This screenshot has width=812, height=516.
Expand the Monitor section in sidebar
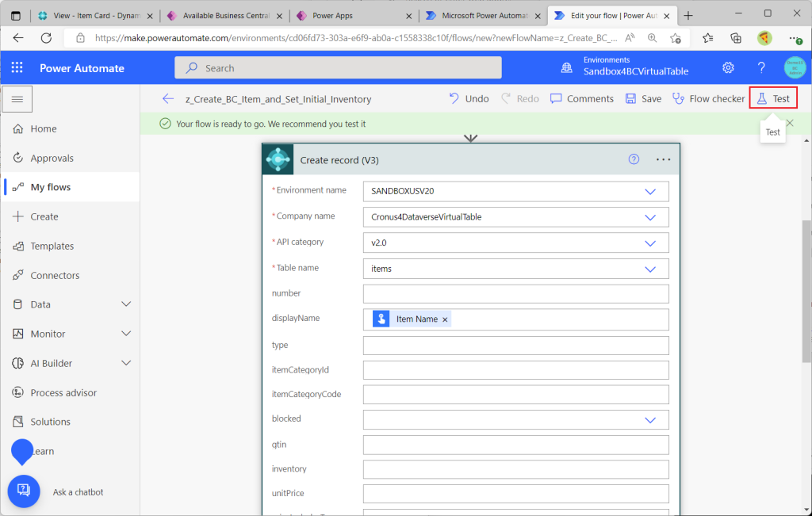click(x=126, y=334)
